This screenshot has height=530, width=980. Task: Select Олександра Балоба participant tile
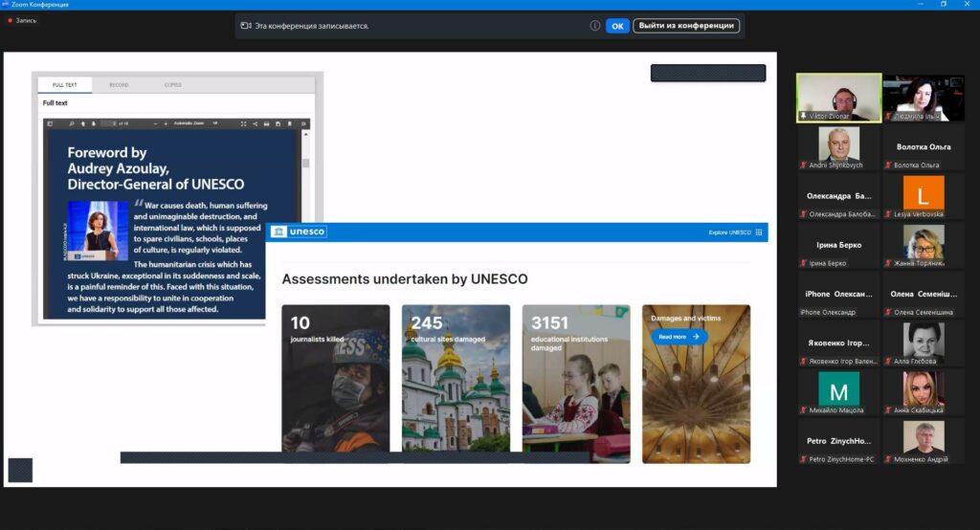[x=838, y=196]
